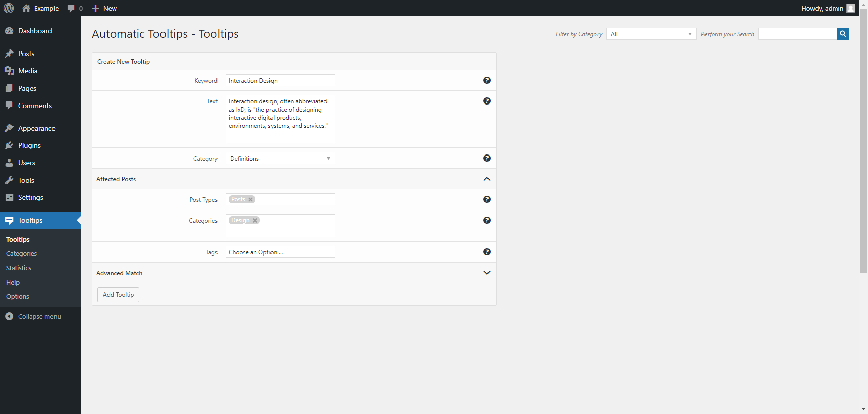
Task: Click the New label in admin bar
Action: (110, 8)
